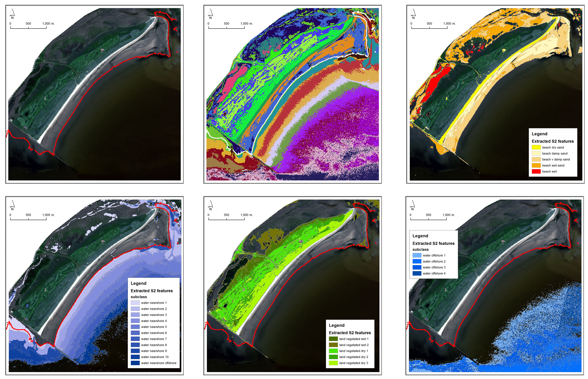Click the scale bar in the top-left map
This screenshot has width=588, height=379.
(28, 27)
